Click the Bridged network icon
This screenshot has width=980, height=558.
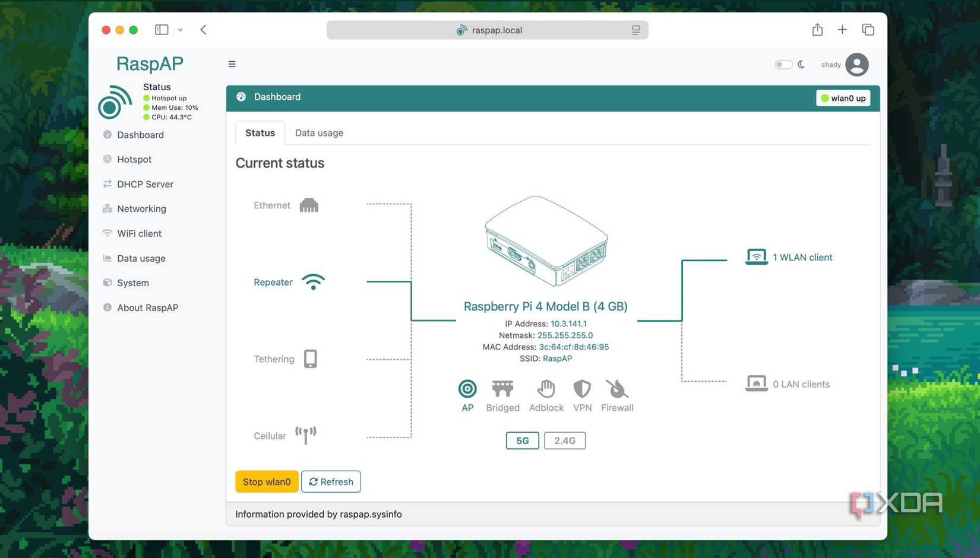click(x=502, y=389)
